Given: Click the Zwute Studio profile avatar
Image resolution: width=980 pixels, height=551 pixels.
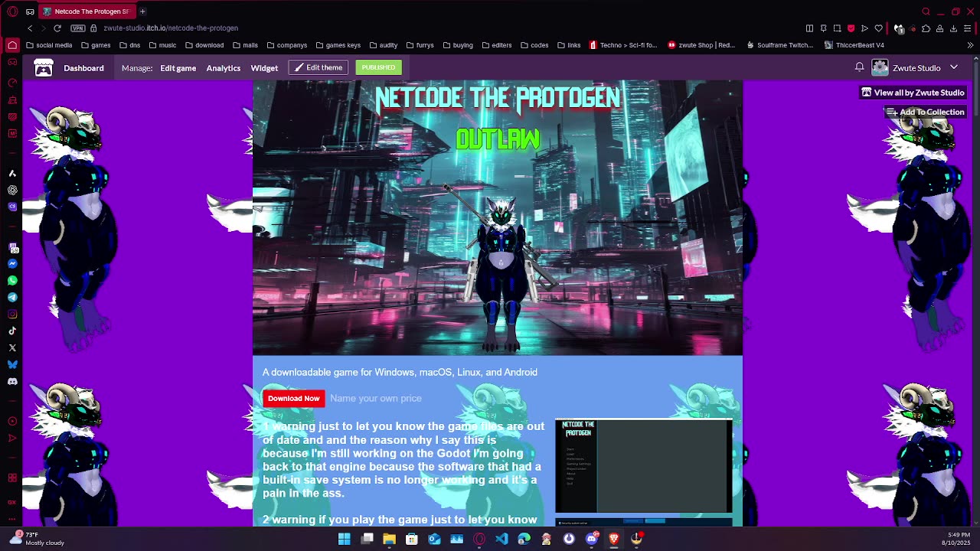Looking at the screenshot, I should [880, 67].
